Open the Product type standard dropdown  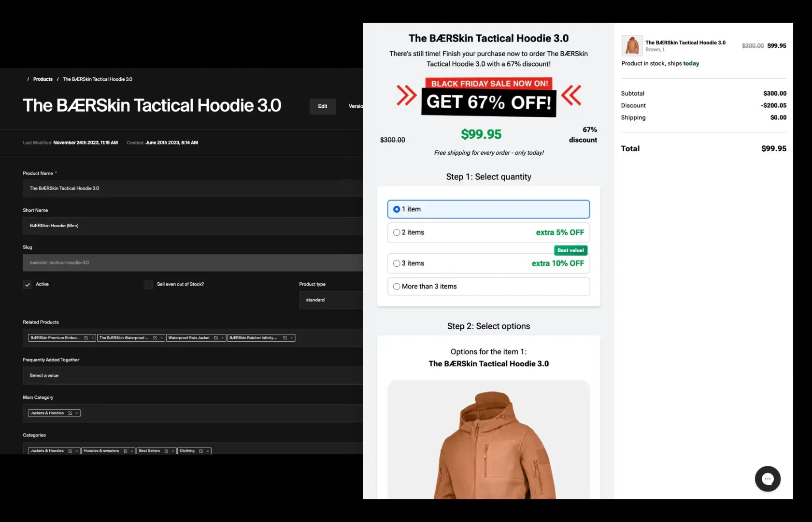(331, 300)
